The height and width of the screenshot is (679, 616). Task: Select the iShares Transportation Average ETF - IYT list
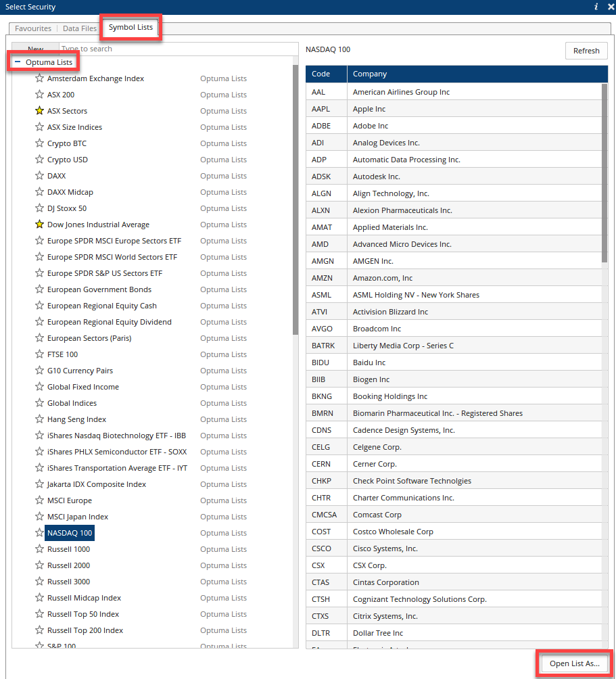(117, 468)
